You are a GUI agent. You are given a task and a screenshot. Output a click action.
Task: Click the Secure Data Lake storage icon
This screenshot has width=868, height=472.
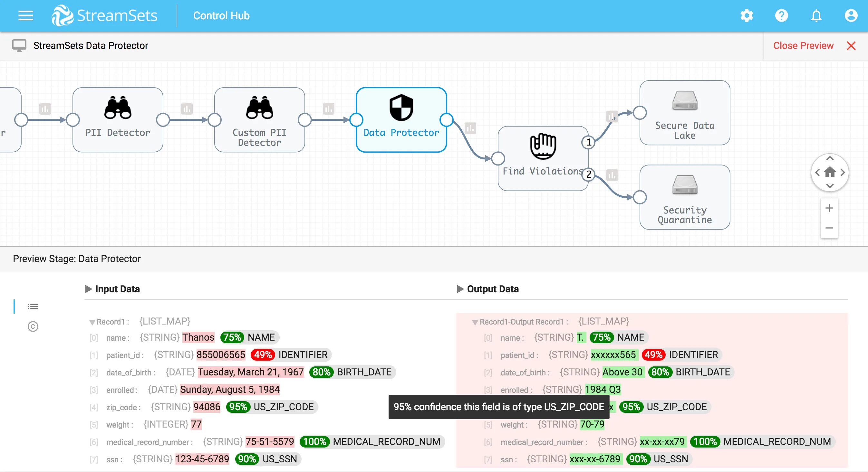(x=685, y=103)
